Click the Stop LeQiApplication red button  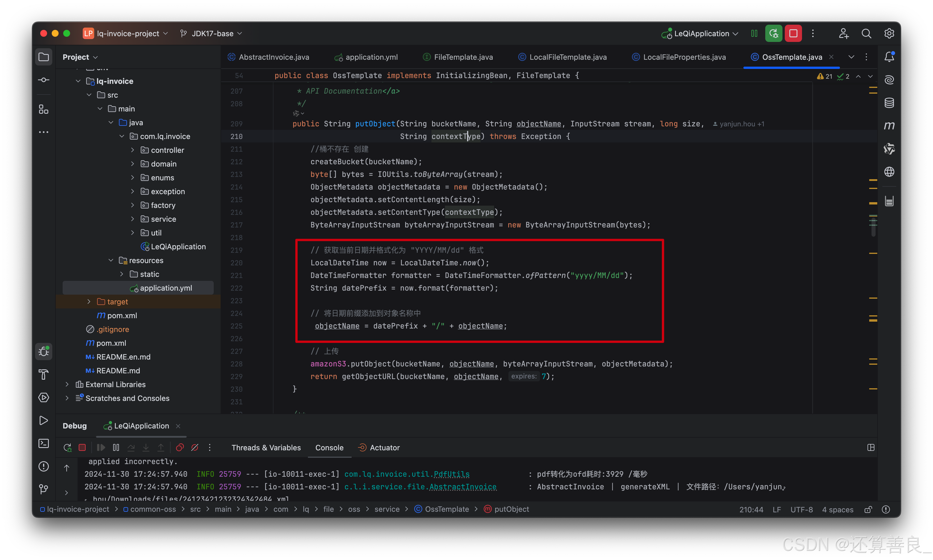(793, 34)
